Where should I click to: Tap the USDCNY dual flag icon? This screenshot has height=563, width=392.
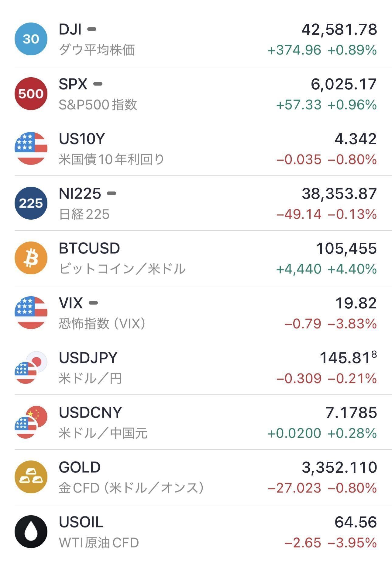pyautogui.click(x=31, y=422)
